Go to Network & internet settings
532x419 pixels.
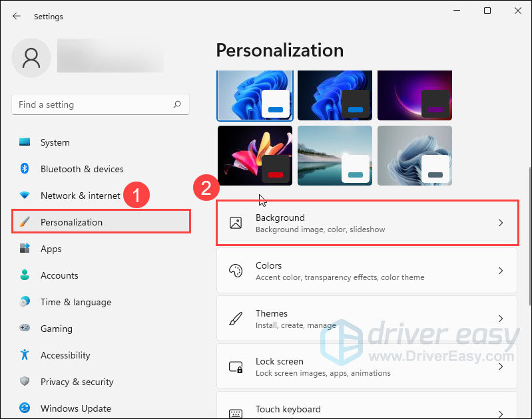pyautogui.click(x=101, y=196)
